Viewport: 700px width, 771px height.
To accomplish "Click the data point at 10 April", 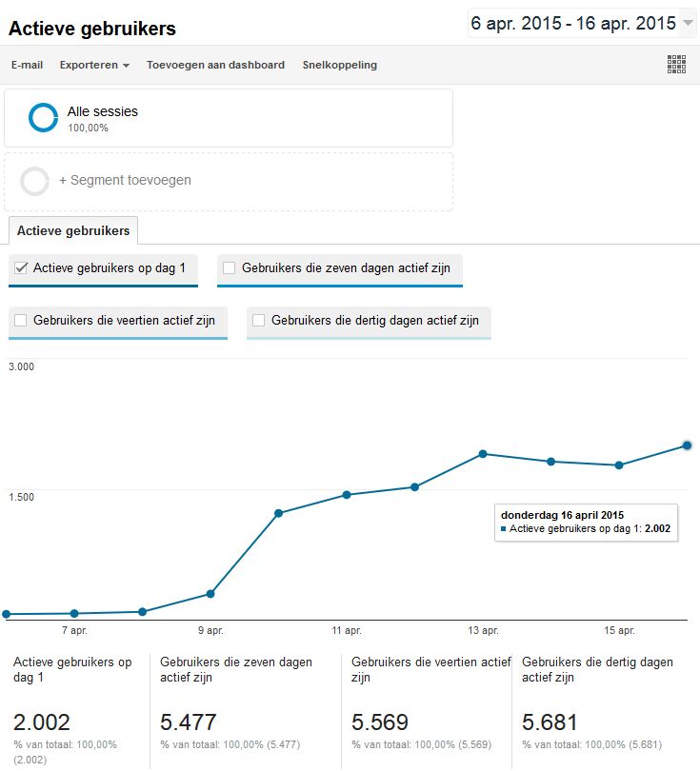I will tap(279, 513).
